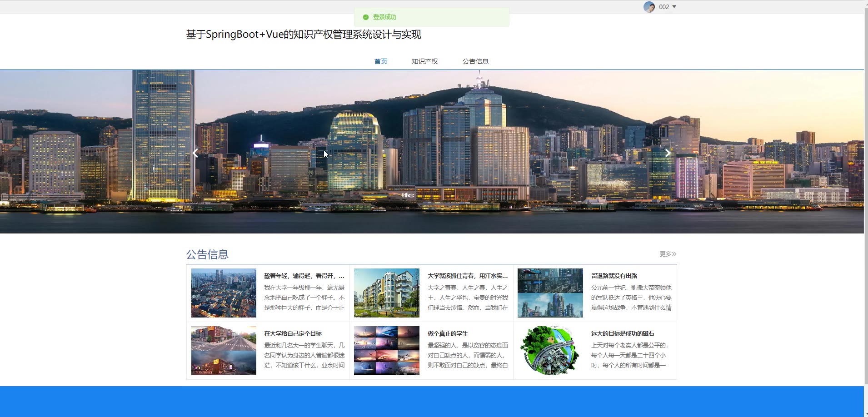868x417 pixels.
Task: Open the dropdown arrow next to 002
Action: click(674, 7)
